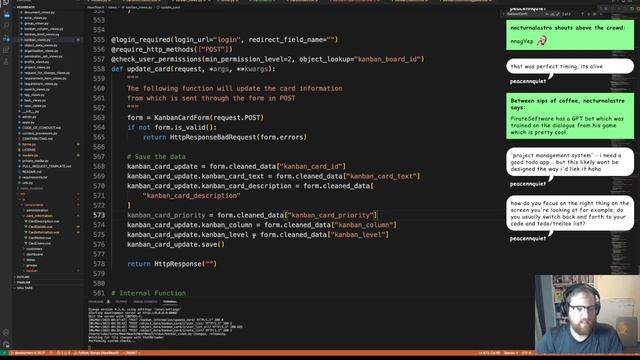Expand the OUTLINE section
Viewport: 640px width, 360px height.
click(23, 277)
